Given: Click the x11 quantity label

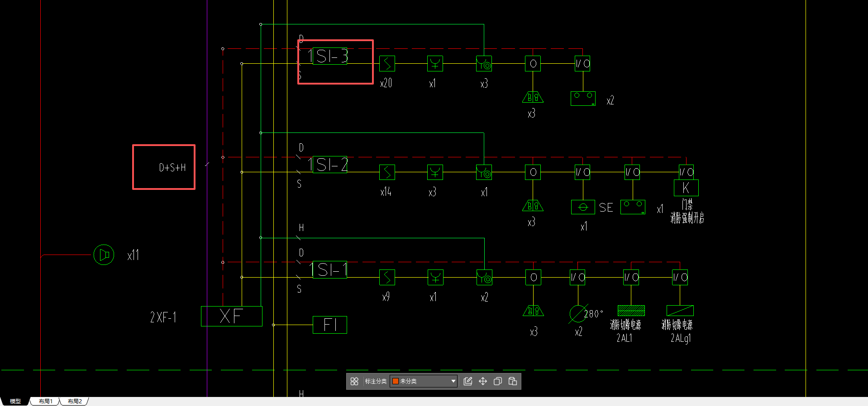Looking at the screenshot, I should [134, 255].
